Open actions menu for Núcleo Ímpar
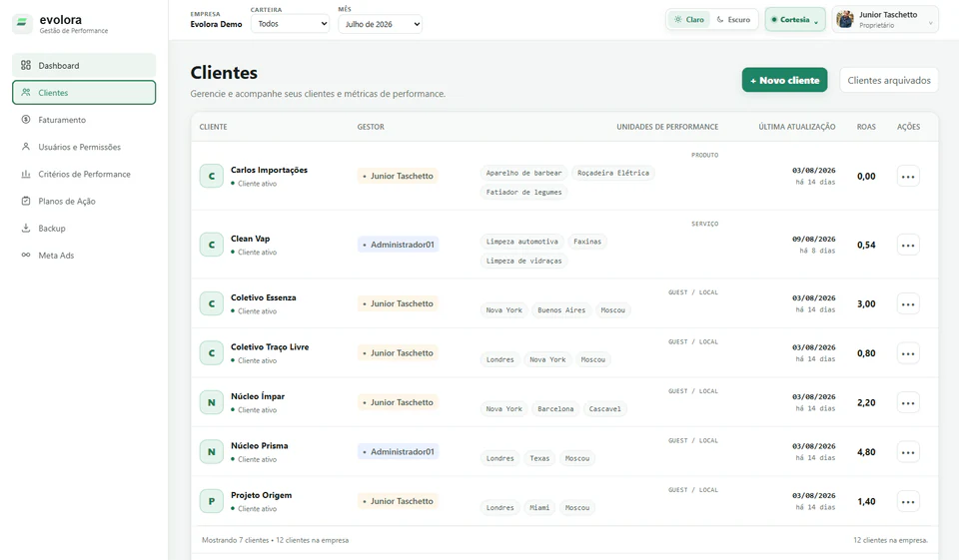 (908, 403)
